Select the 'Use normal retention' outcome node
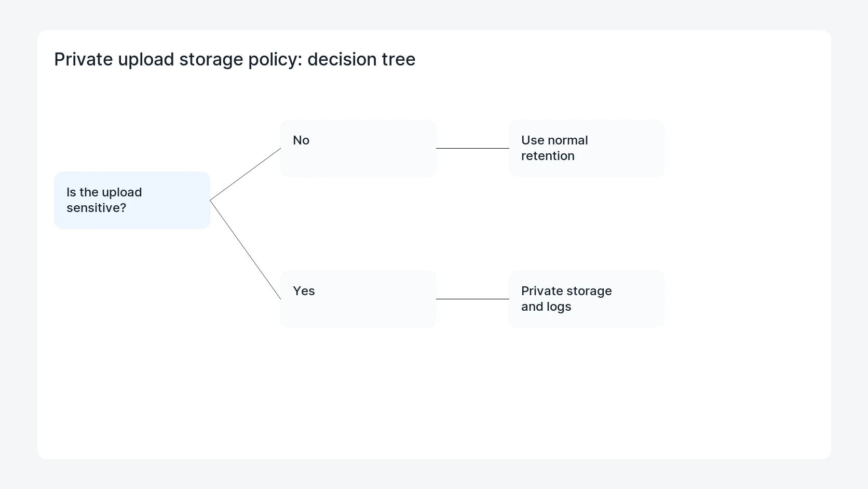The image size is (868, 489). click(x=587, y=148)
